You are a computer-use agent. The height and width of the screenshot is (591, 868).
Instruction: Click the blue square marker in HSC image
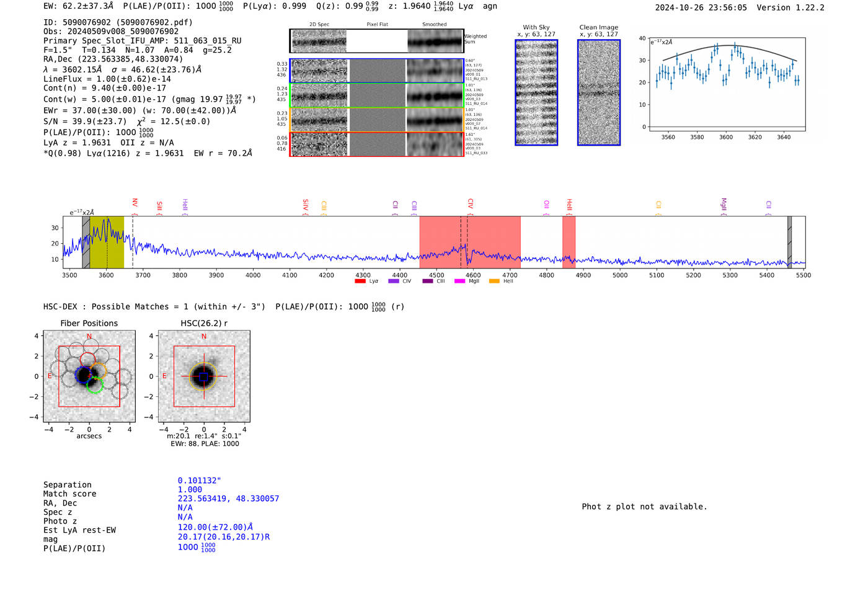tap(204, 376)
